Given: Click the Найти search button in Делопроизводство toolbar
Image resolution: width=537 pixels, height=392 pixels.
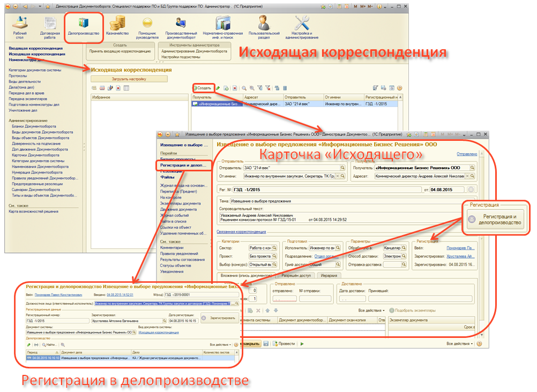Looking at the screenshot, I should pyautogui.click(x=49, y=345).
